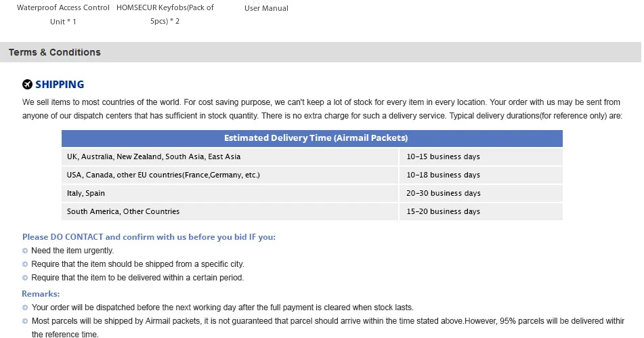Click the bullet icon before "Need the item urgently"
The width and height of the screenshot is (644, 338).
click(x=25, y=251)
